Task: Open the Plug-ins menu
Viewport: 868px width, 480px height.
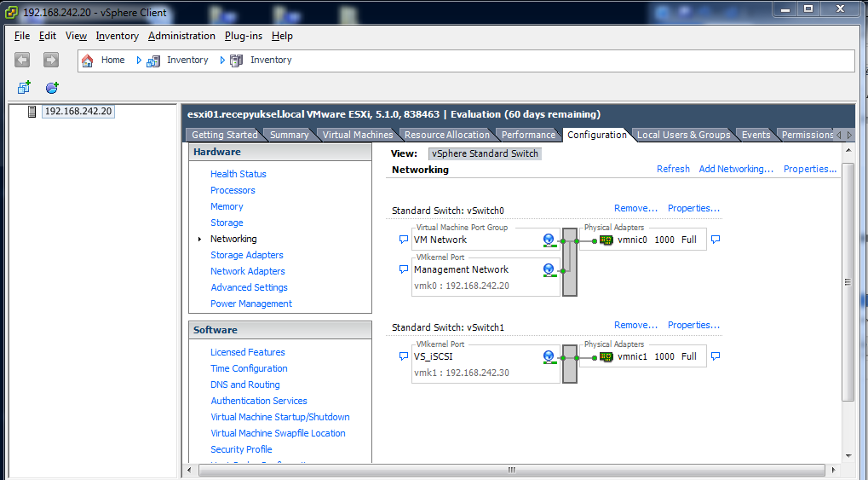Action: click(x=244, y=36)
